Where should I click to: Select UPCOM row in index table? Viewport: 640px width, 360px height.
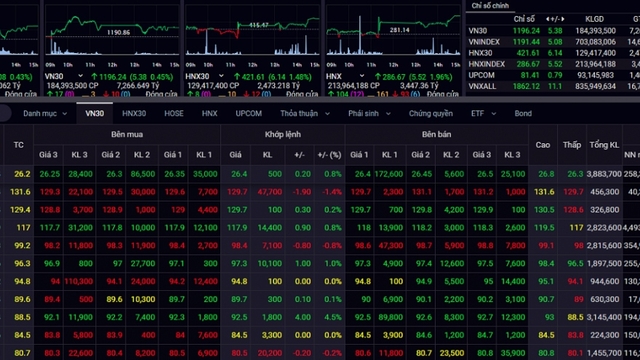(553, 75)
